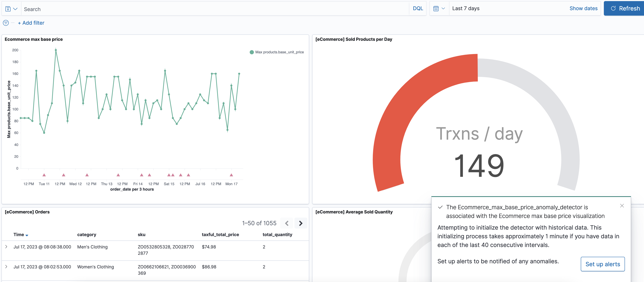Image resolution: width=644 pixels, height=282 pixels.
Task: Sort orders by Time column
Action: (21, 235)
